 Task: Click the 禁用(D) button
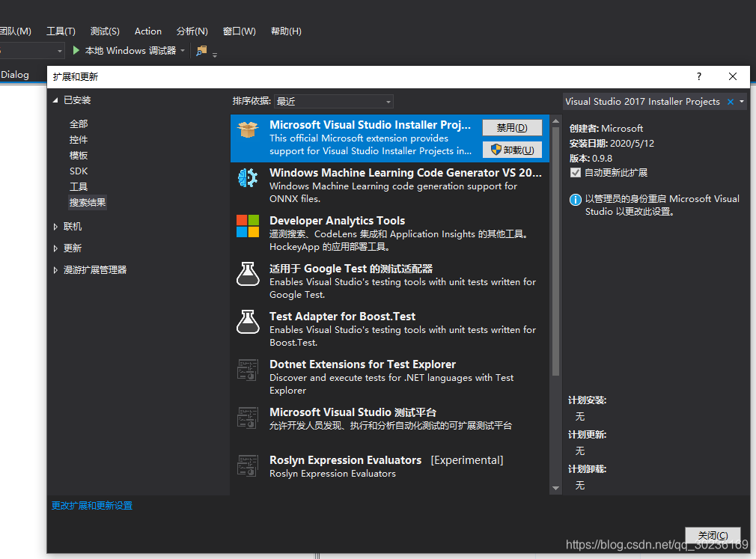coord(512,126)
